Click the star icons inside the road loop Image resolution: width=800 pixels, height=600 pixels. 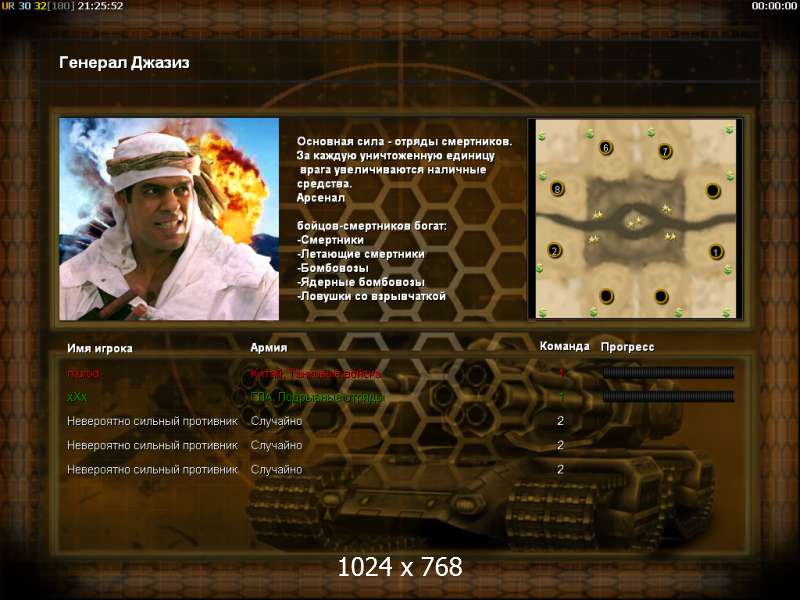coord(635,222)
